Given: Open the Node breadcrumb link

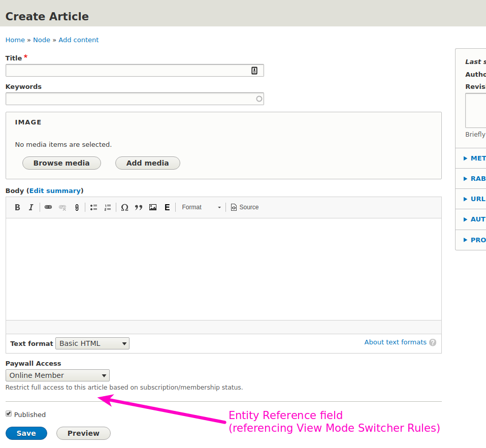Looking at the screenshot, I should (x=42, y=40).
